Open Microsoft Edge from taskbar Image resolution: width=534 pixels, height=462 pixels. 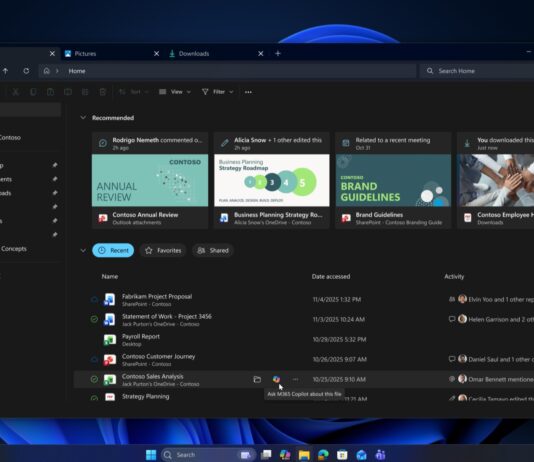pyautogui.click(x=323, y=455)
